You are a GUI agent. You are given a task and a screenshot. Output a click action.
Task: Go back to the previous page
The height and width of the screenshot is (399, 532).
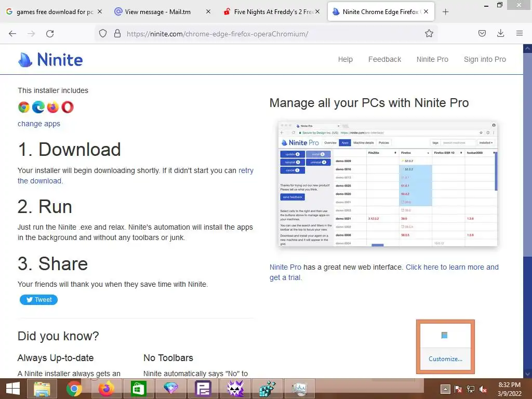pyautogui.click(x=12, y=34)
